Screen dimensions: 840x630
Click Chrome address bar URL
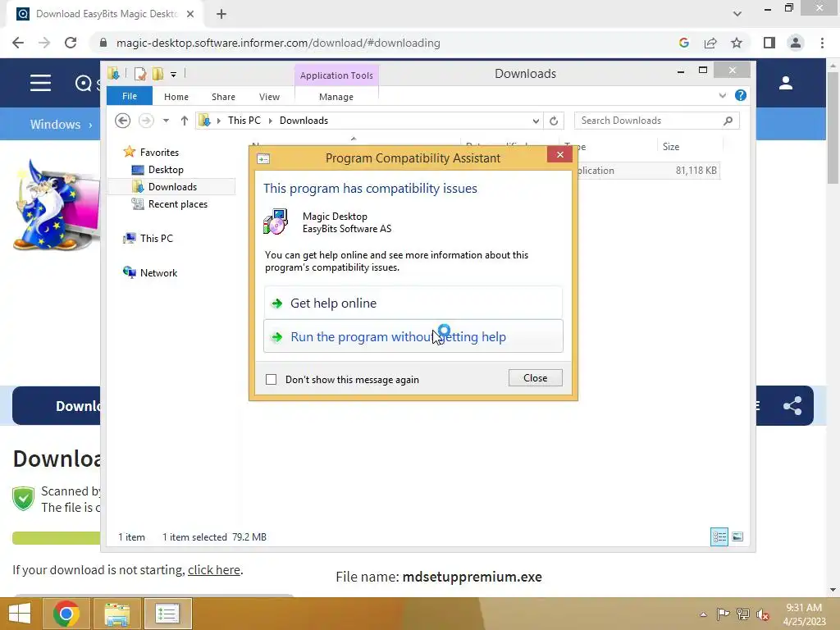(278, 43)
